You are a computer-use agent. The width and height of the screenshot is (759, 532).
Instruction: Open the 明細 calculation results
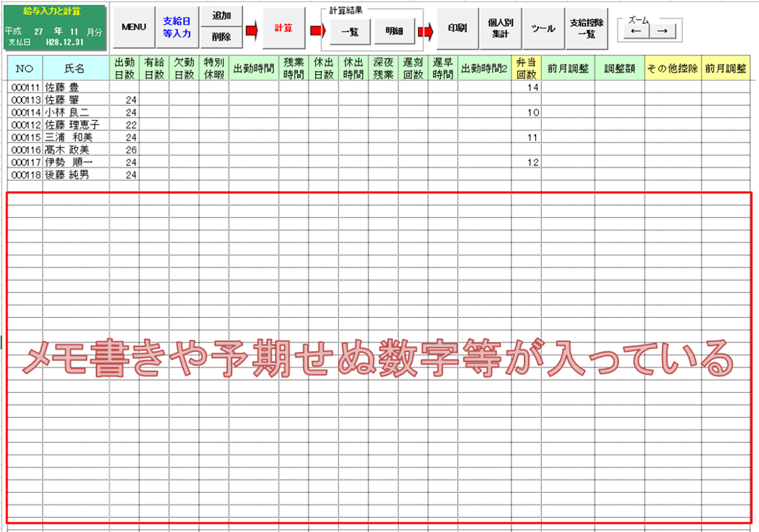coord(394,32)
